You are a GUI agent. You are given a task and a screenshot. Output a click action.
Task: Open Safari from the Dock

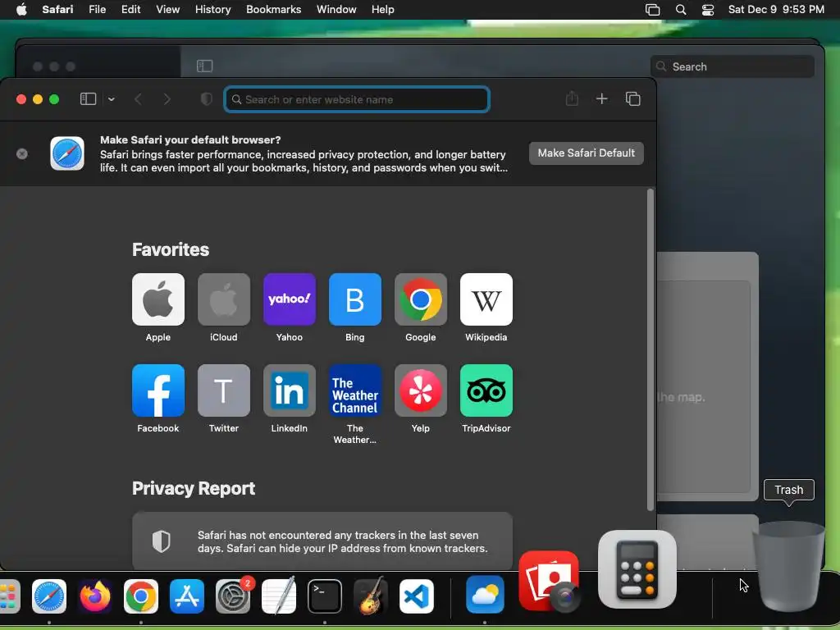(x=48, y=596)
